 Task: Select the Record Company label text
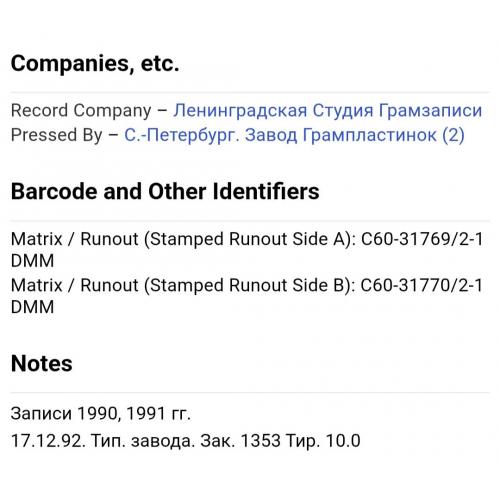[81, 111]
